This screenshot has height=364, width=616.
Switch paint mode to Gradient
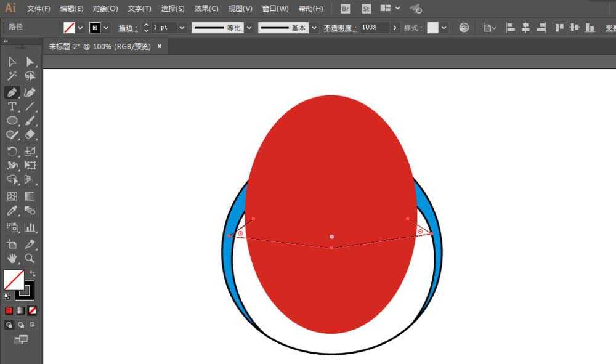tap(20, 310)
